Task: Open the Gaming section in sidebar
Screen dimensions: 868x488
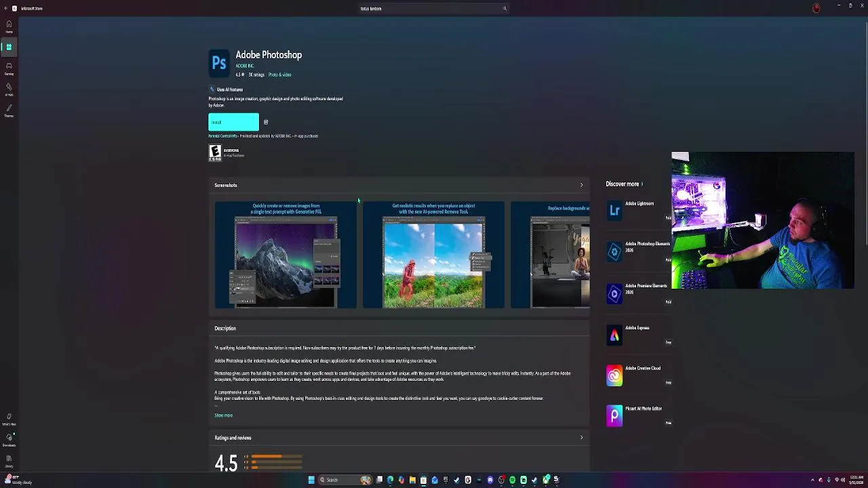Action: point(9,68)
